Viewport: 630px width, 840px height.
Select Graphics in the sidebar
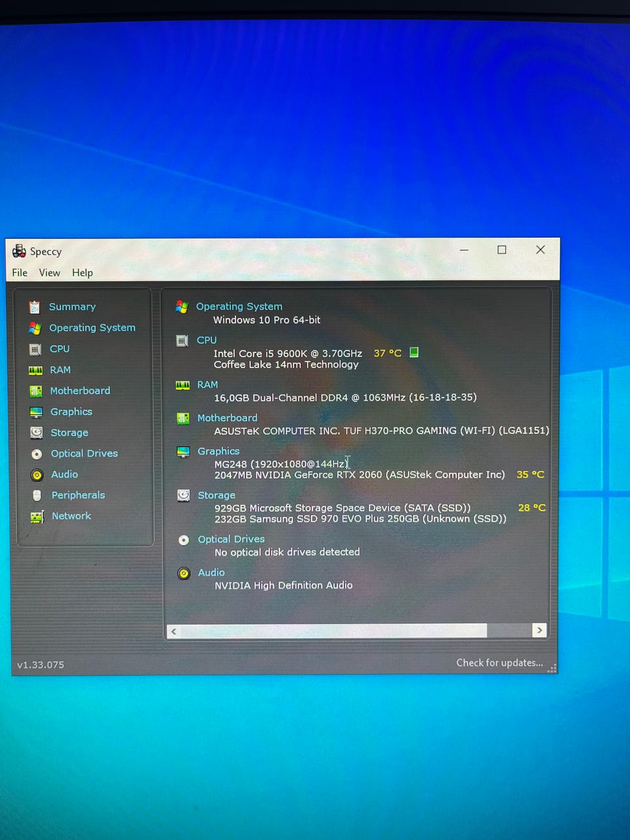[72, 412]
